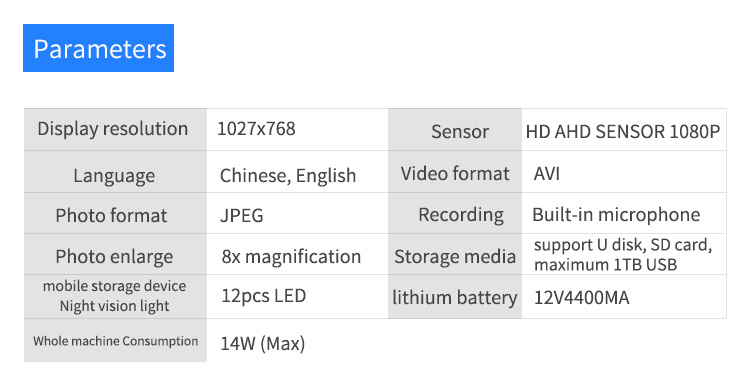Click the HD AHD SENSOR 1080P value
This screenshot has height=390, width=750.
pyautogui.click(x=623, y=132)
